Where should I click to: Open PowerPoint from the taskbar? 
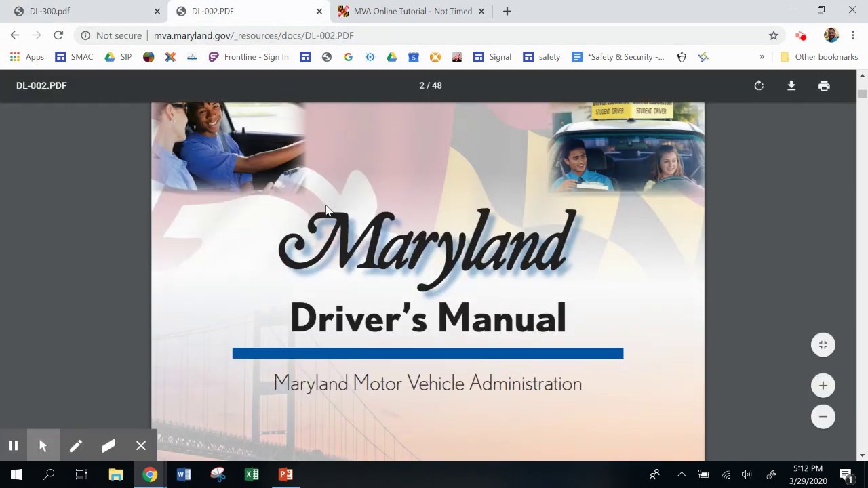coord(285,474)
